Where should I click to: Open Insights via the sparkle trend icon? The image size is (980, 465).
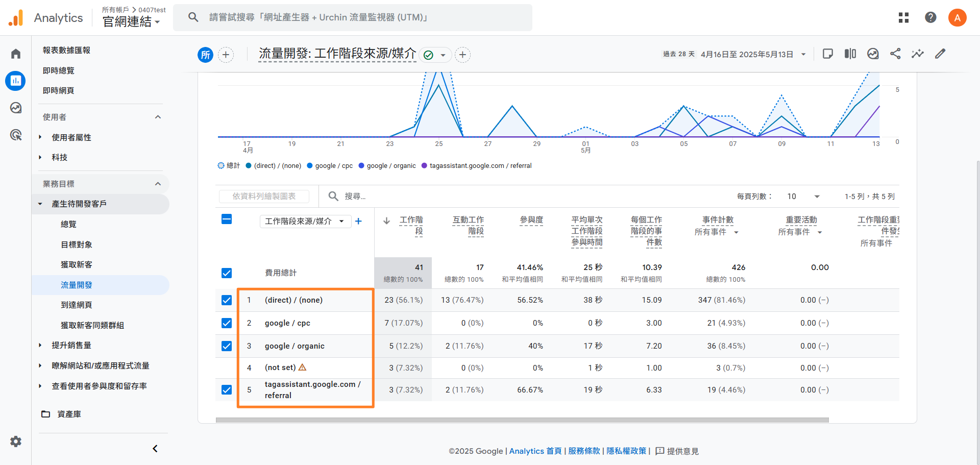(x=917, y=54)
